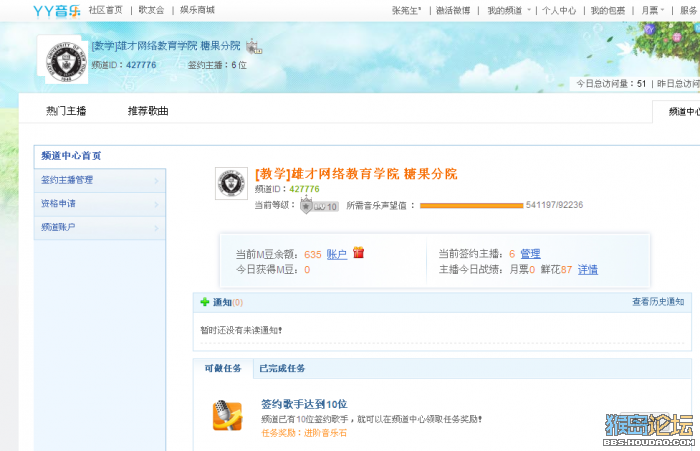Expand the 我的频道 dropdown
This screenshot has height=451, width=700.
pyautogui.click(x=509, y=10)
